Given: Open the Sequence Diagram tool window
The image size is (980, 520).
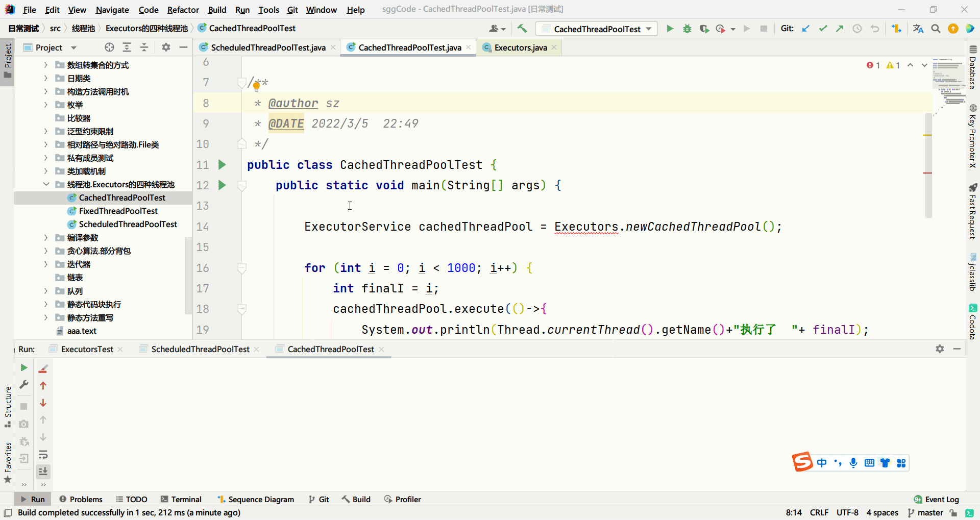Looking at the screenshot, I should [x=256, y=499].
